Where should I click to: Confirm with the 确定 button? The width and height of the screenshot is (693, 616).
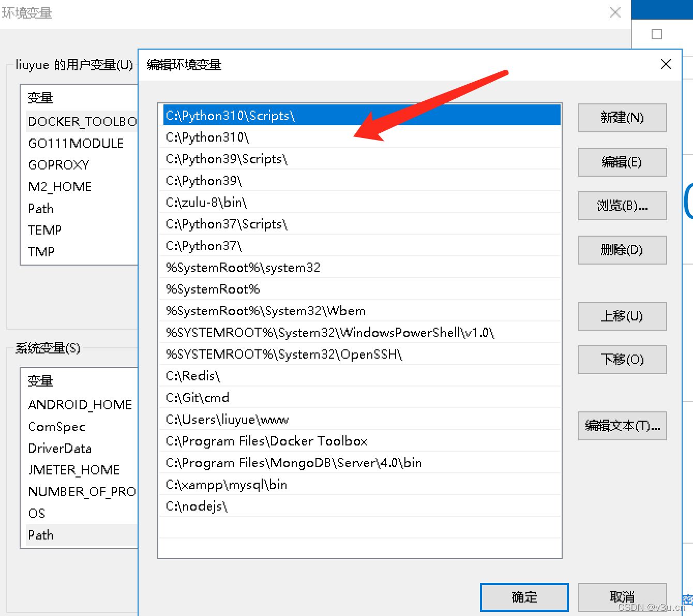pos(524,597)
